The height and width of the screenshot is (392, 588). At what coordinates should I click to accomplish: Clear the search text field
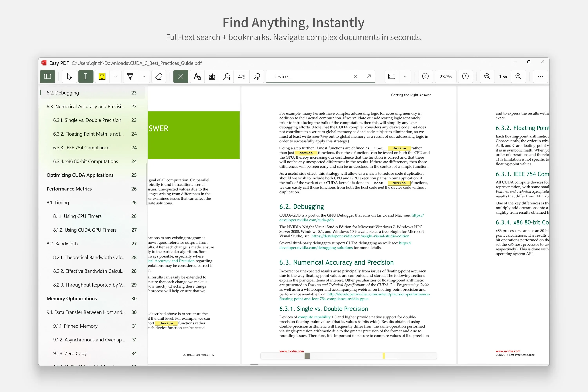pos(356,76)
